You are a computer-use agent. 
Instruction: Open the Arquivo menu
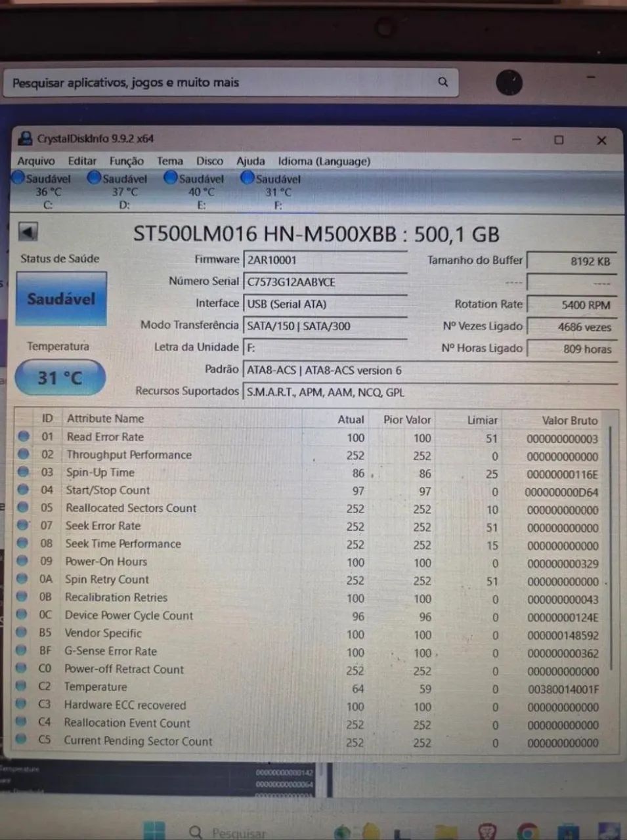click(x=36, y=161)
